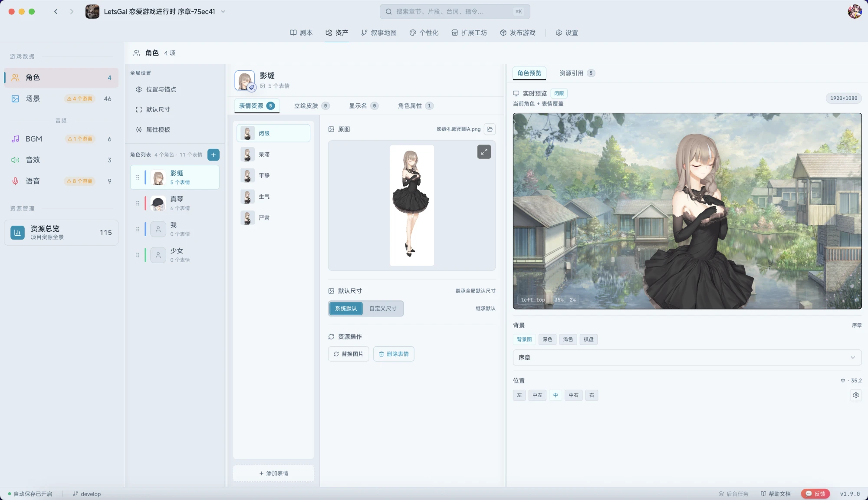Open 位置与锚点 global setting

pos(174,89)
